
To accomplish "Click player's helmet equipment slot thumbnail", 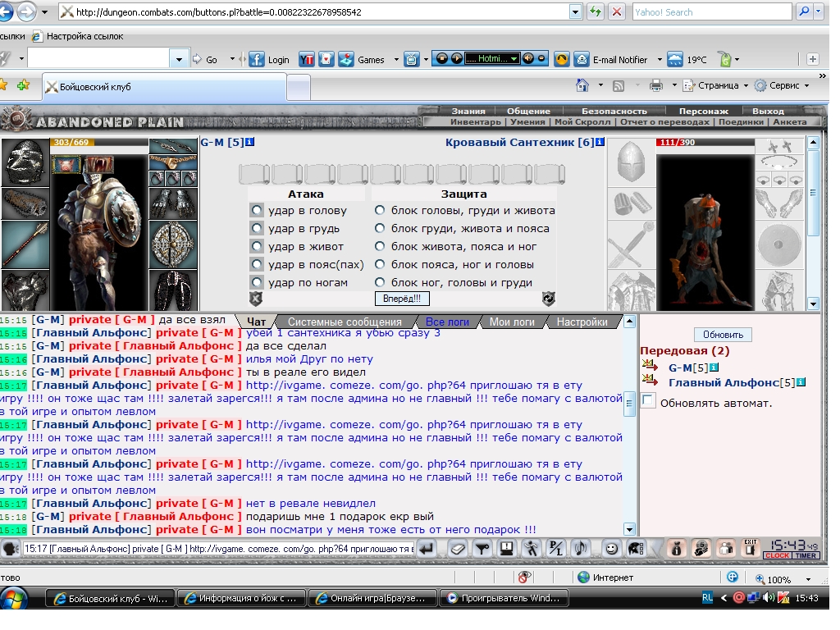I will tap(25, 163).
